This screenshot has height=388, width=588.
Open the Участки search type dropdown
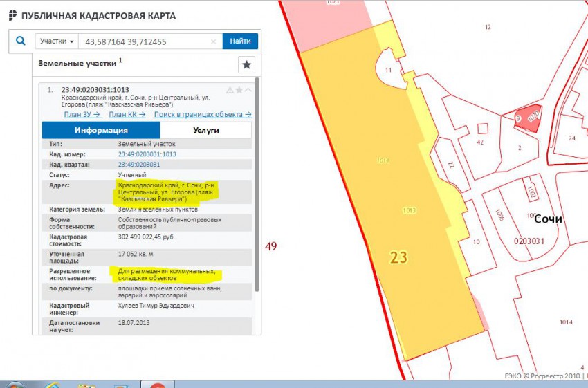pyautogui.click(x=57, y=41)
